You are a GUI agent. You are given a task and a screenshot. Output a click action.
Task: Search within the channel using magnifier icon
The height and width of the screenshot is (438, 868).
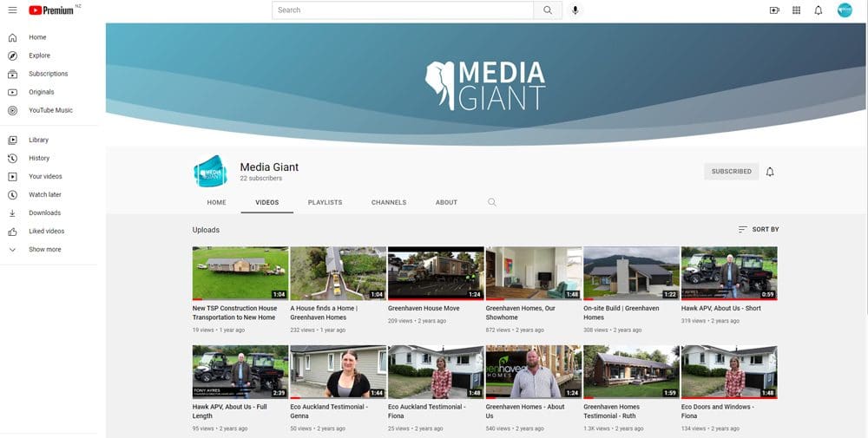click(x=491, y=202)
